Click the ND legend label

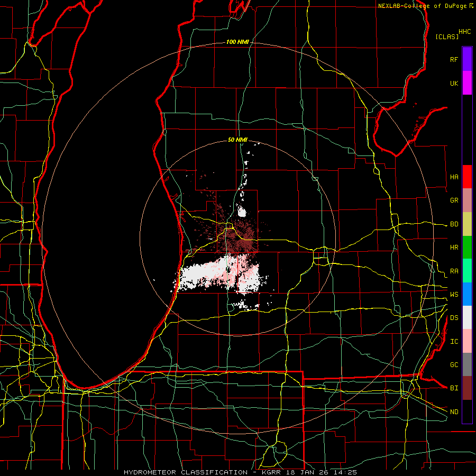(454, 412)
